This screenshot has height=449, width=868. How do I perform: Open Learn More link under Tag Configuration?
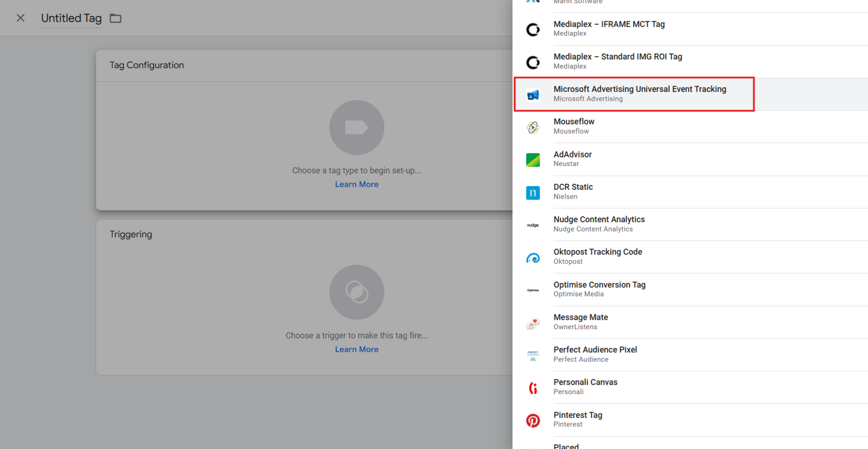point(356,184)
